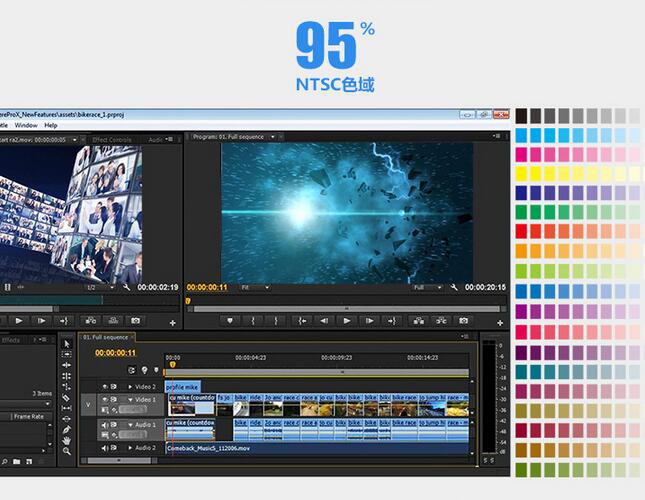Switch to the Effect Controls tab

point(111,139)
